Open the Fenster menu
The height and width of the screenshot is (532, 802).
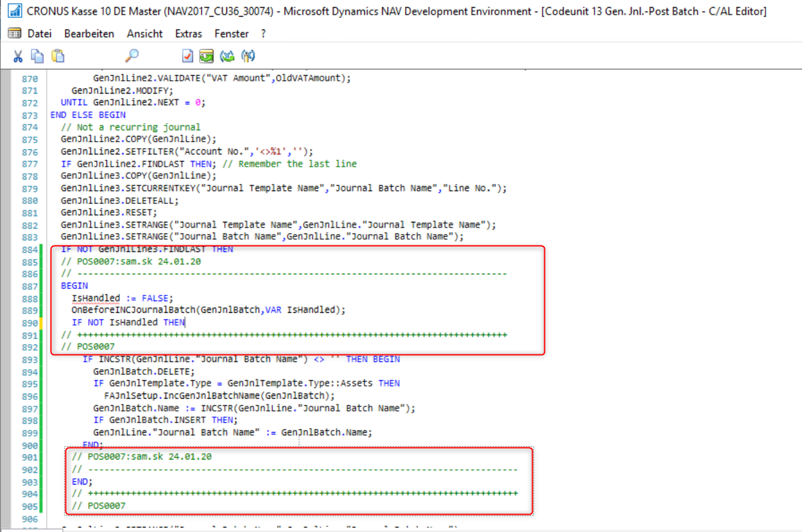click(231, 33)
